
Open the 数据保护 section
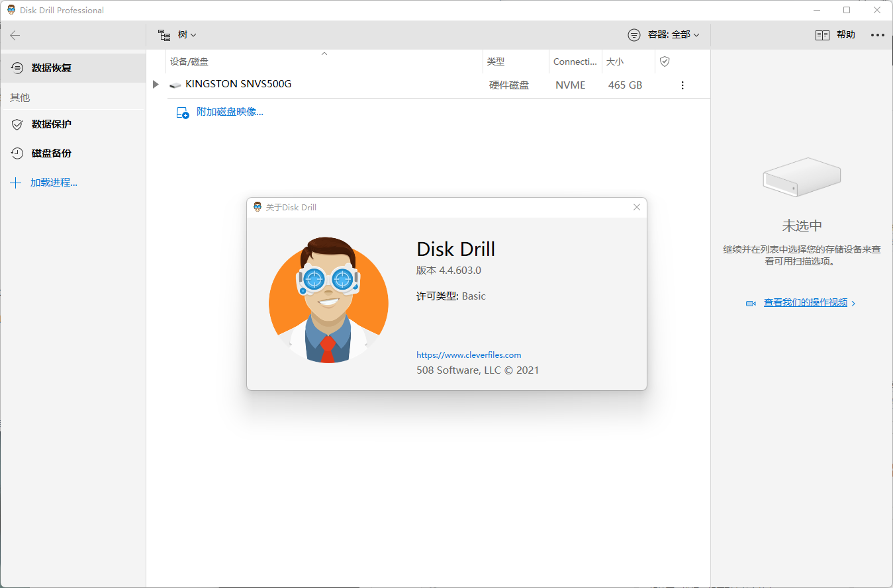[x=73, y=124]
